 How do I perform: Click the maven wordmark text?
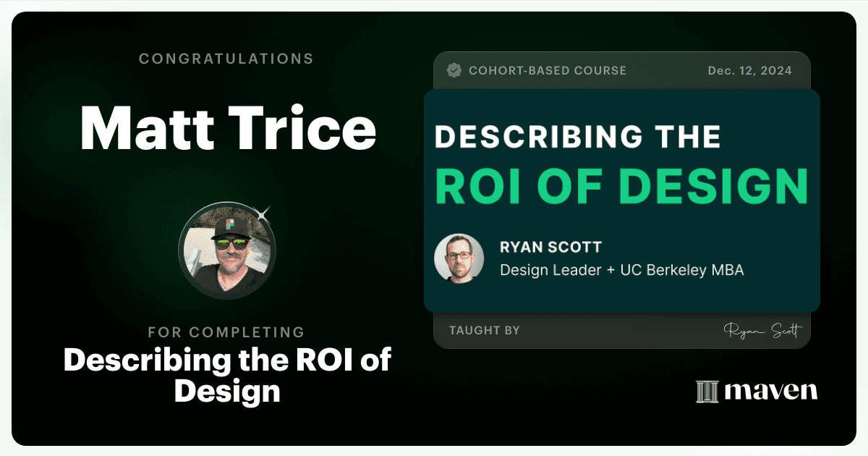click(770, 392)
